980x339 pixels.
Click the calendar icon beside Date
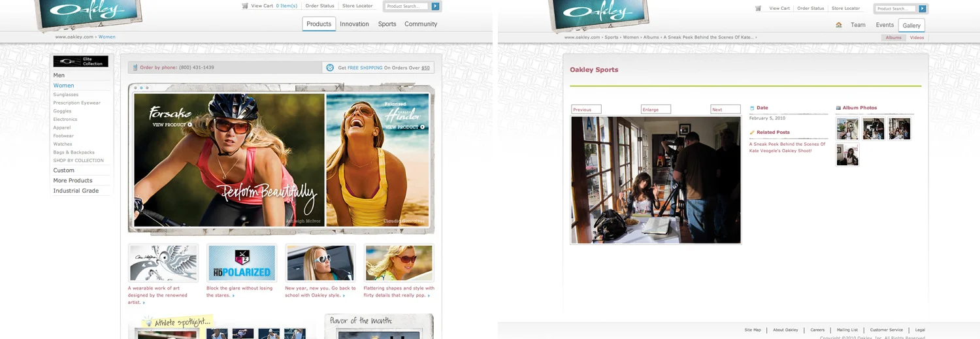pos(752,108)
